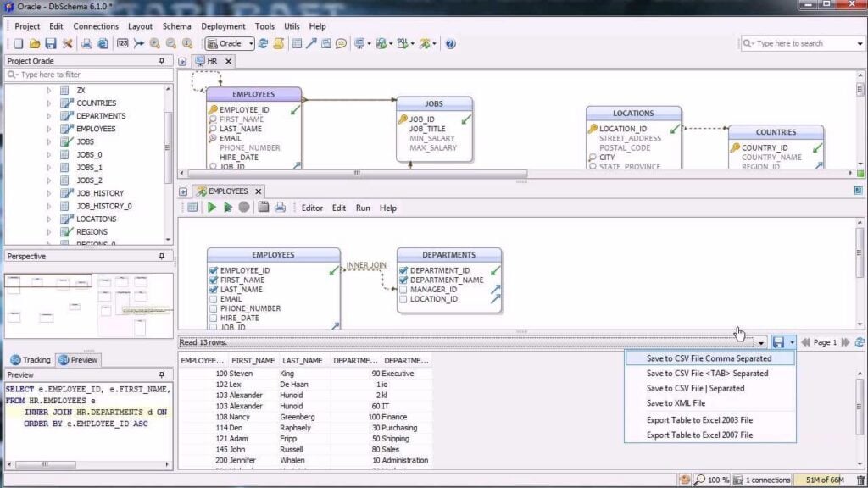Click the query builder save disk icon
Image resolution: width=868 pixels, height=488 pixels.
[x=264, y=208]
